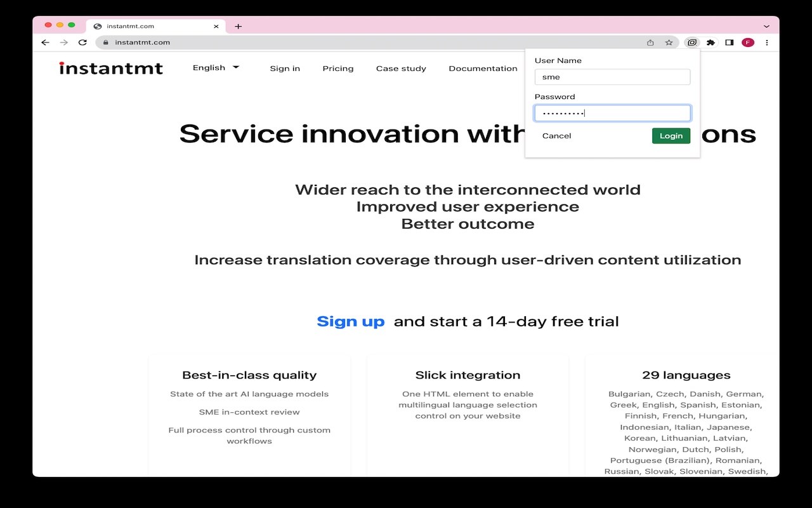The image size is (812, 508).
Task: Select the instantmt.com browser tab
Action: click(155, 27)
